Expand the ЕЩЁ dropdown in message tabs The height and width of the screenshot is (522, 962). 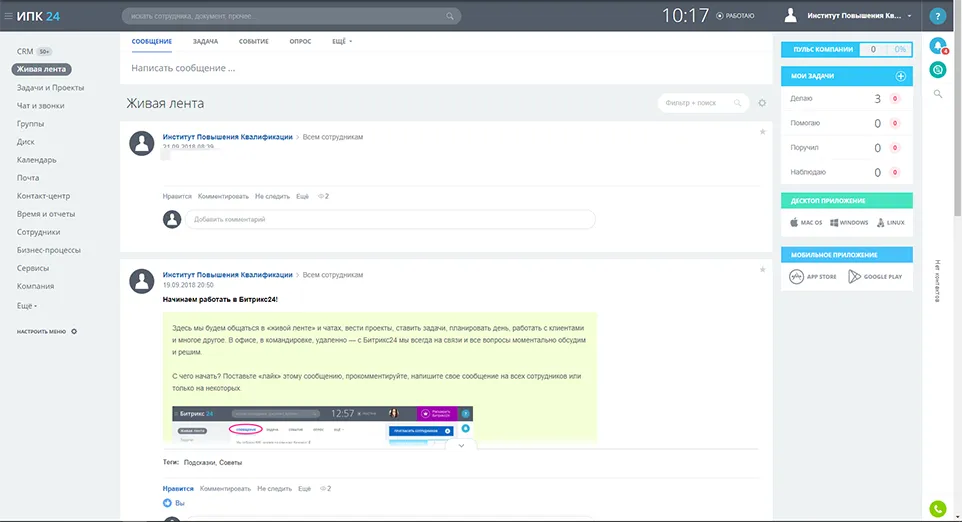pos(342,41)
